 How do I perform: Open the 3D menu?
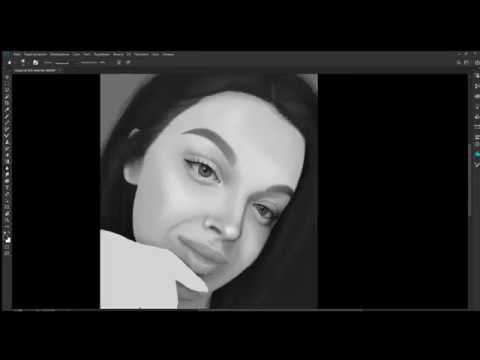[x=129, y=54]
